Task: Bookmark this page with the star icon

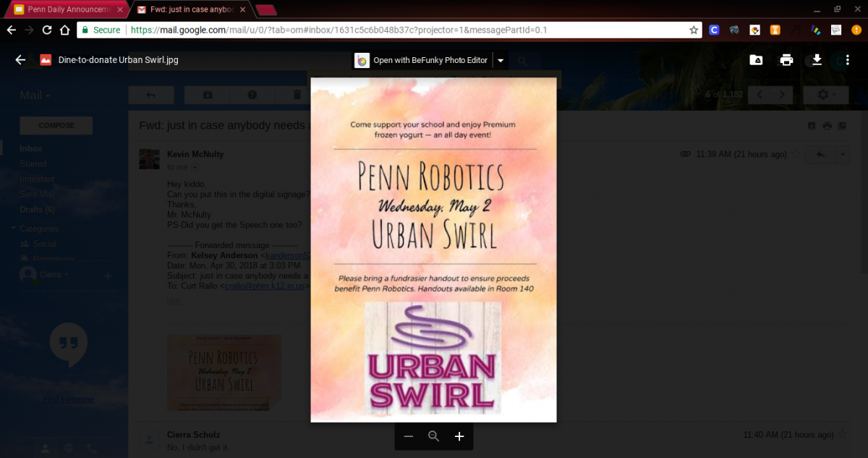Action: [694, 30]
